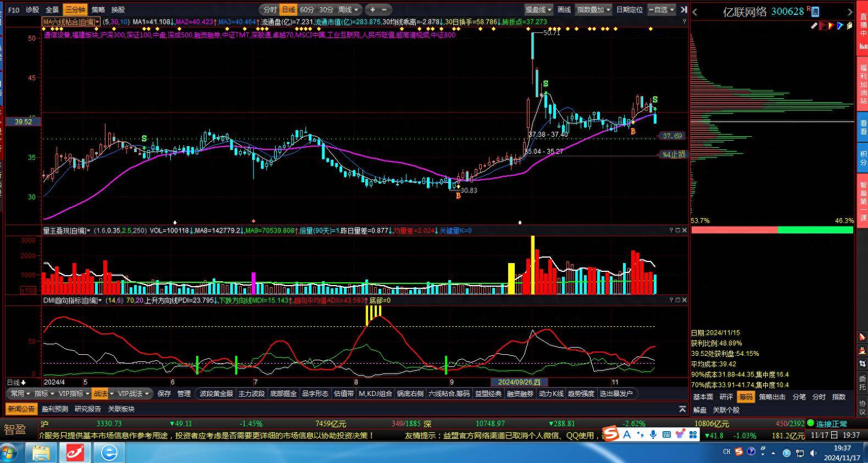Click the red-yellow flag chip icon
The width and height of the screenshot is (868, 463).
(831, 26)
